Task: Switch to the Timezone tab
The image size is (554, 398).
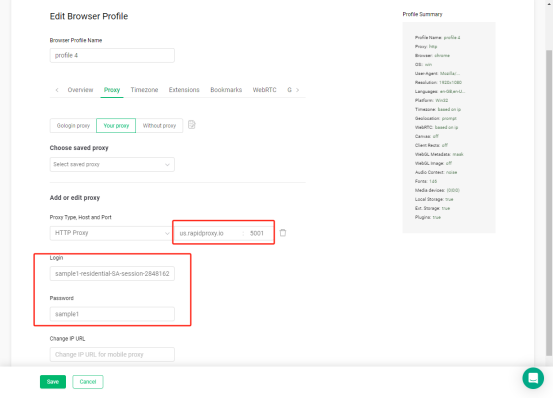Action: pyautogui.click(x=144, y=90)
